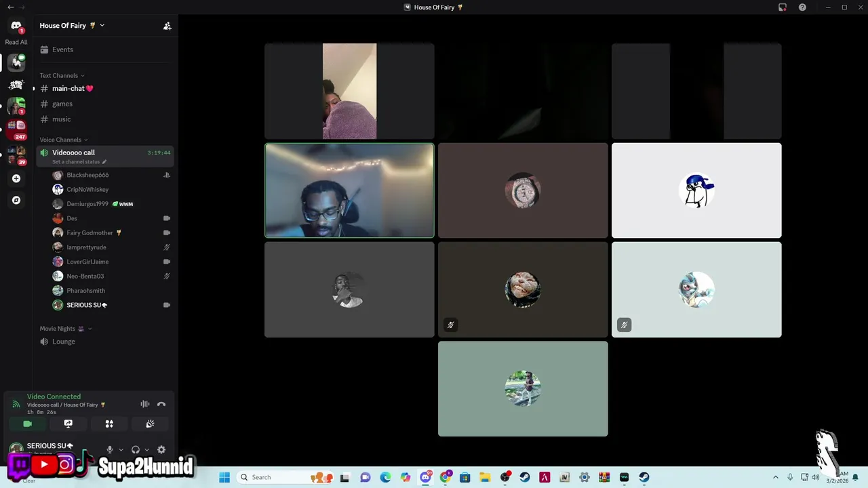The image size is (868, 488).
Task: Open Microsoft Edge from taskbar
Action: [x=385, y=477]
